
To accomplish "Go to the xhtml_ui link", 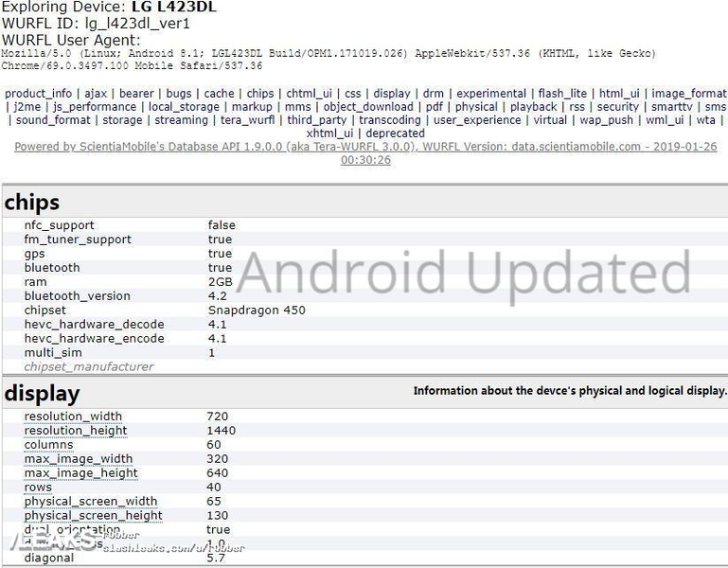I will click(329, 133).
